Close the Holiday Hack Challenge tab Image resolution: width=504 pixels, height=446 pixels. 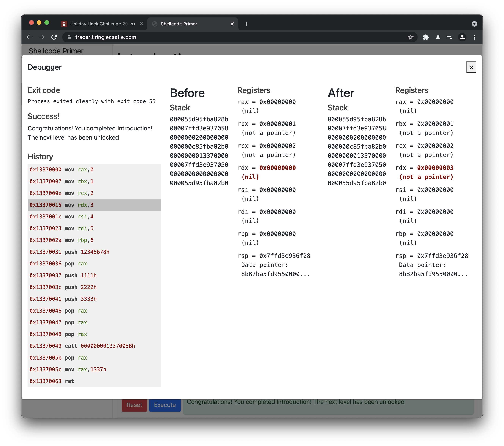pos(141,24)
